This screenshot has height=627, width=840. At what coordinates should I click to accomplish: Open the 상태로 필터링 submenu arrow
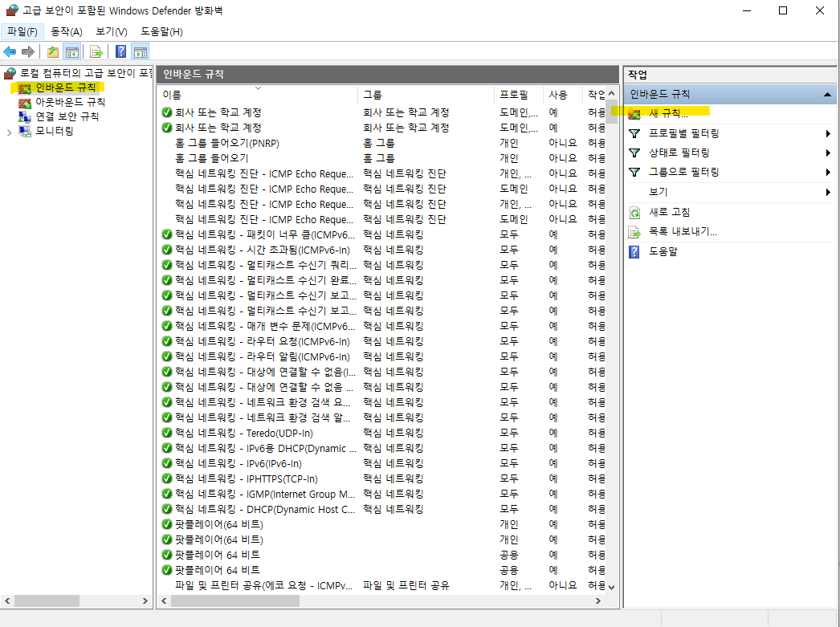(x=828, y=153)
